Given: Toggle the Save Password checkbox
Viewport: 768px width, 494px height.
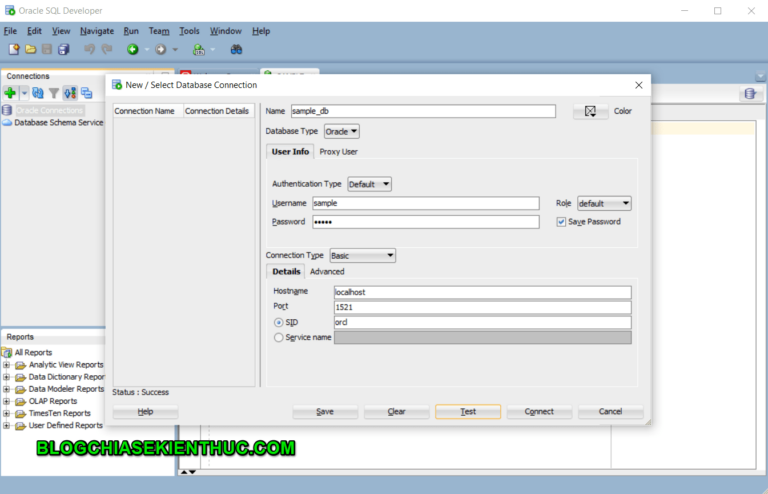Looking at the screenshot, I should [x=561, y=222].
